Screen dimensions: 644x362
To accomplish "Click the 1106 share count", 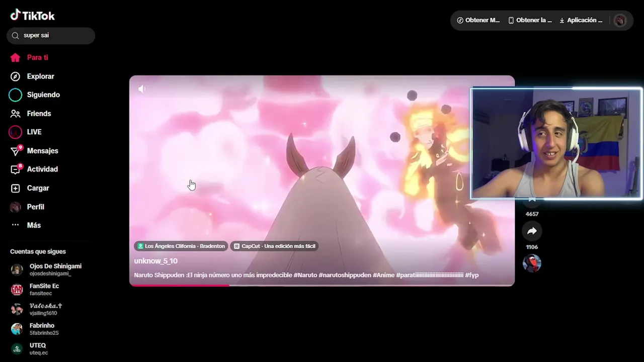I will click(x=532, y=247).
